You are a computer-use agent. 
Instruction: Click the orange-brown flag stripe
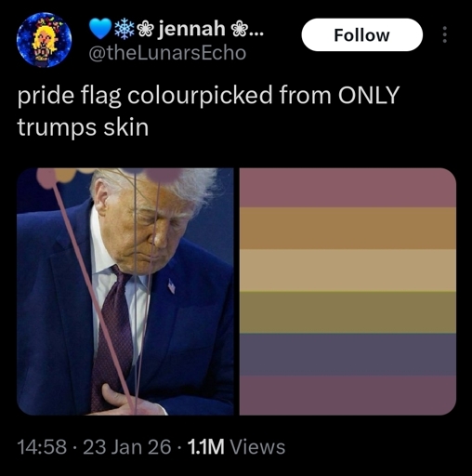pos(347,228)
